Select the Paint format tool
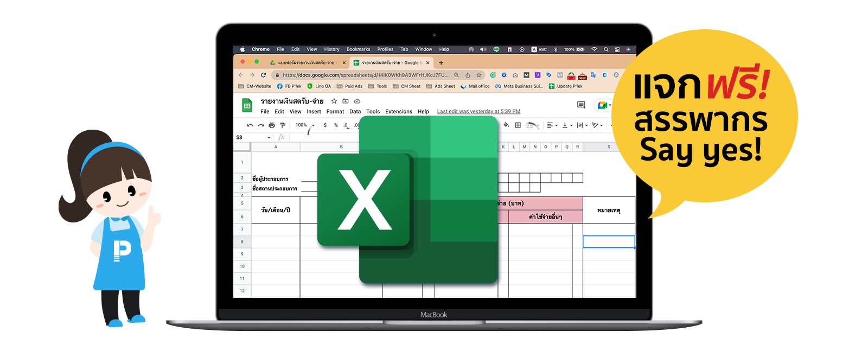The image size is (868, 357). point(283,125)
